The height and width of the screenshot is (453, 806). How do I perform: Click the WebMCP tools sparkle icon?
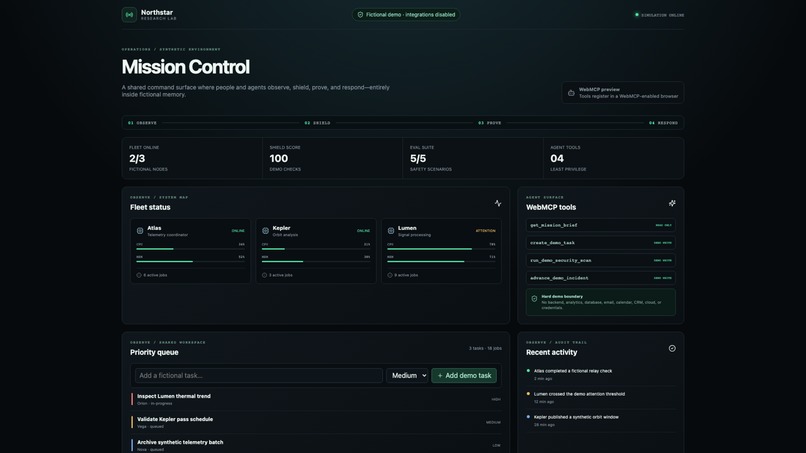coord(672,204)
